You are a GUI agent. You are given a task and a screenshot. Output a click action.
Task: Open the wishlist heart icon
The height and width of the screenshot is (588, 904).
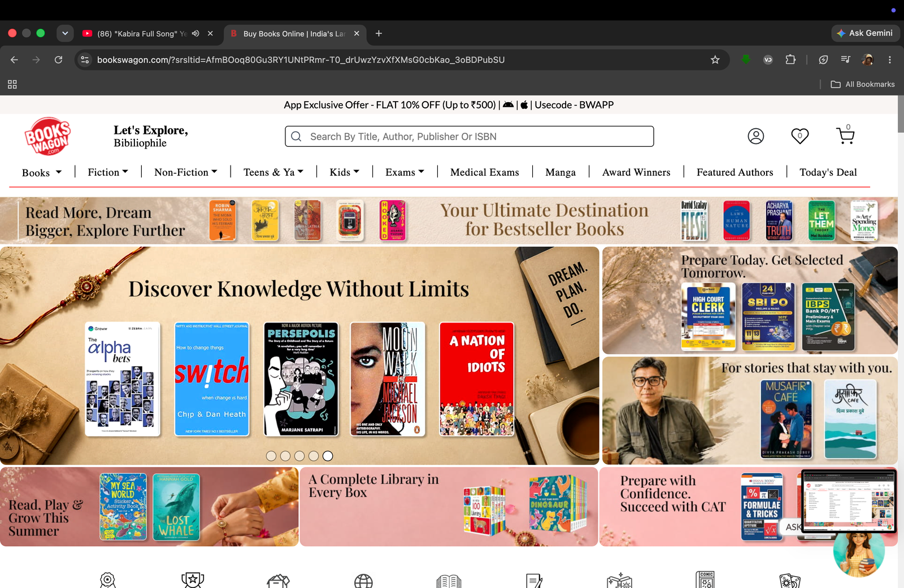click(x=799, y=136)
